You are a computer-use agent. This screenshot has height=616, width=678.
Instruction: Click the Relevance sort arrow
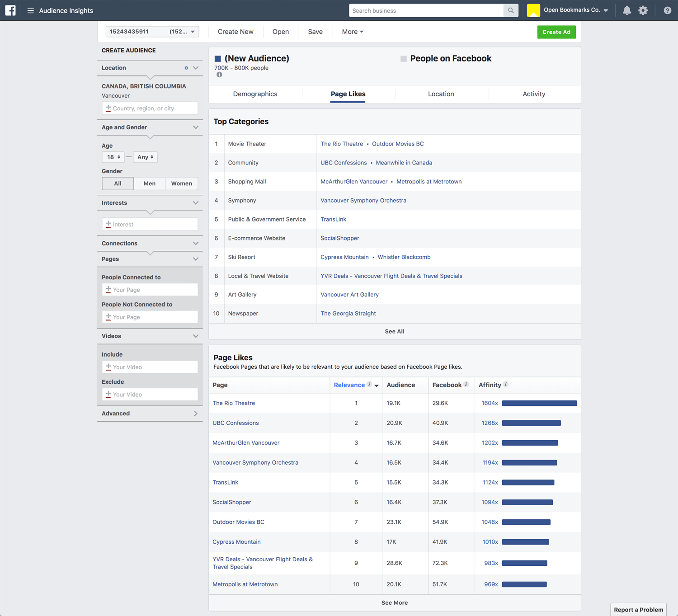pyautogui.click(x=377, y=386)
